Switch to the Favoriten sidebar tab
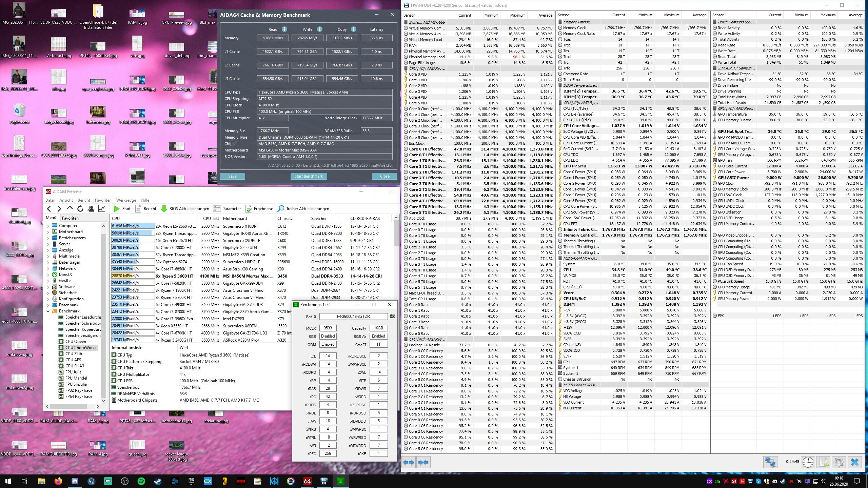 70,218
